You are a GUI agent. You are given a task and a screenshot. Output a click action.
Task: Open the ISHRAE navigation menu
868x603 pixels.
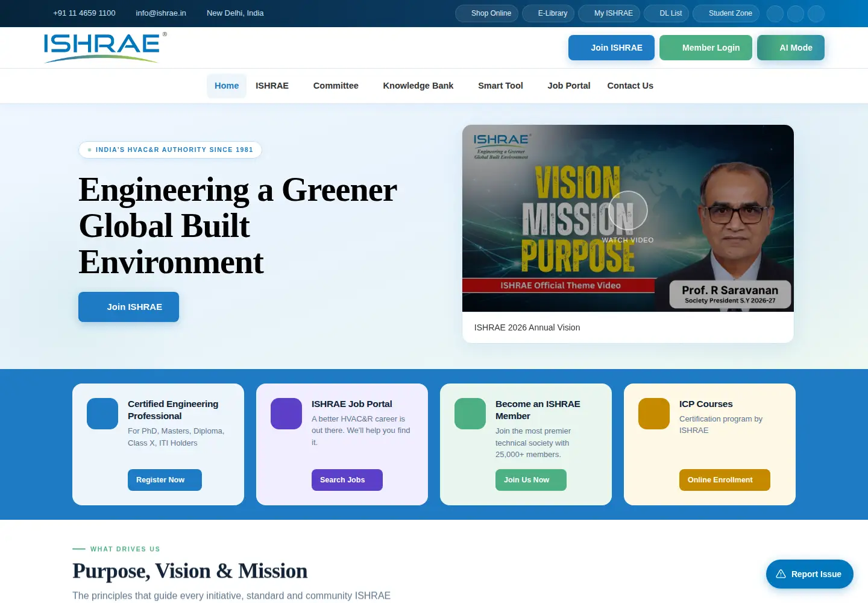click(272, 86)
